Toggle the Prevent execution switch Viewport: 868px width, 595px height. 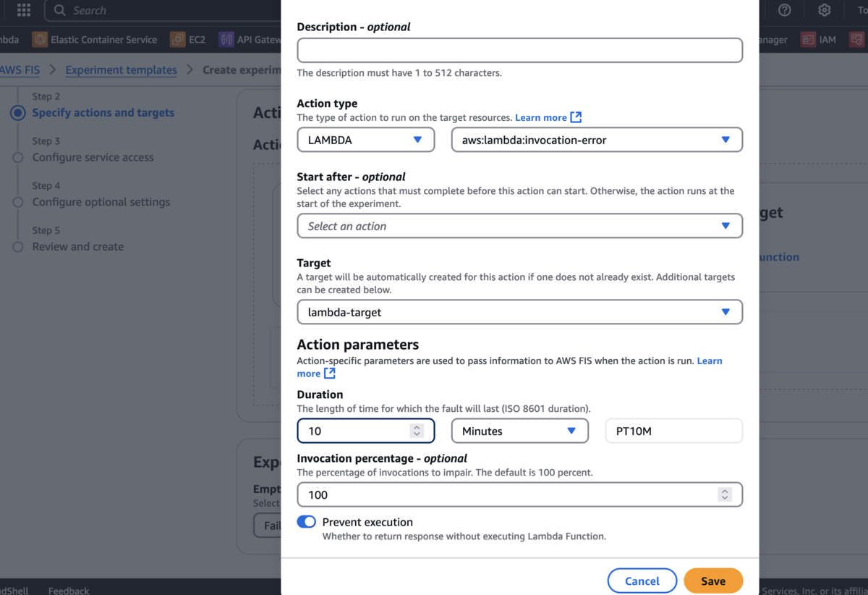307,522
